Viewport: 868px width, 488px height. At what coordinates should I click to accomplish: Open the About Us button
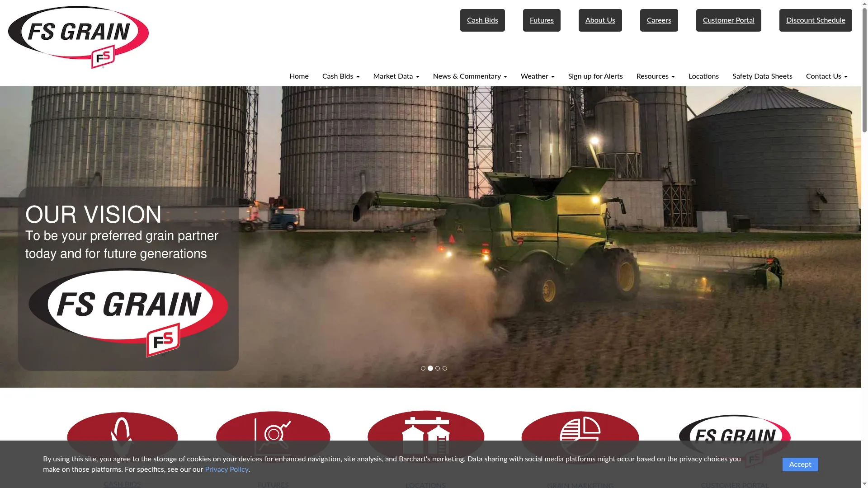coord(600,20)
